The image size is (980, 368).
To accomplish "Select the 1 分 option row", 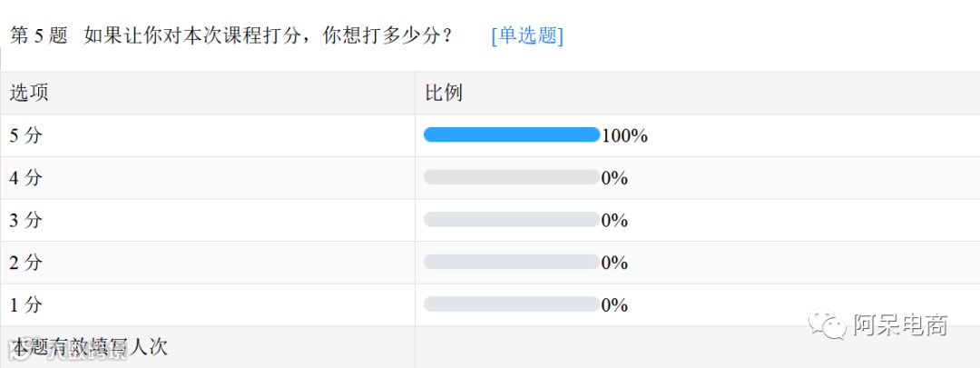I will [26, 304].
